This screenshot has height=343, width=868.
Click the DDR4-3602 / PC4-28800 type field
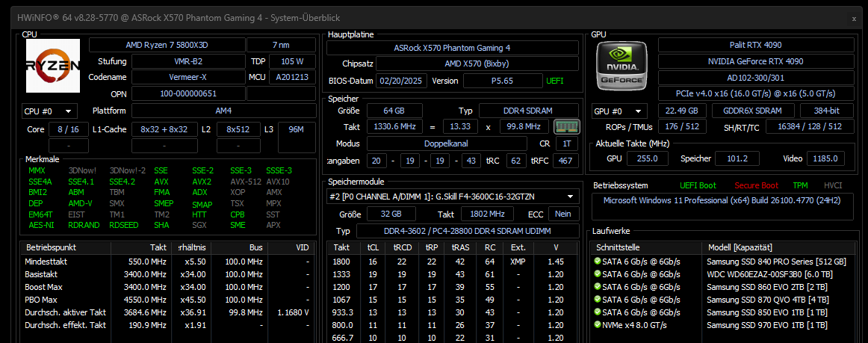click(x=467, y=230)
